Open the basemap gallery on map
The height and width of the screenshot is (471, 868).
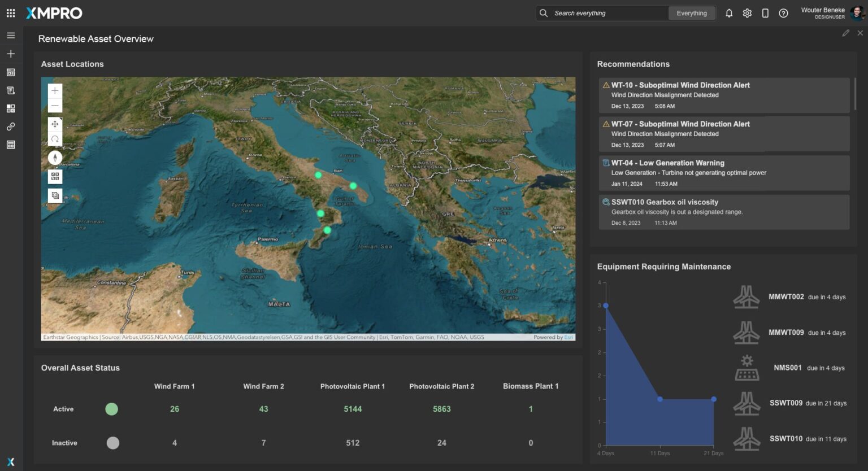pos(55,177)
